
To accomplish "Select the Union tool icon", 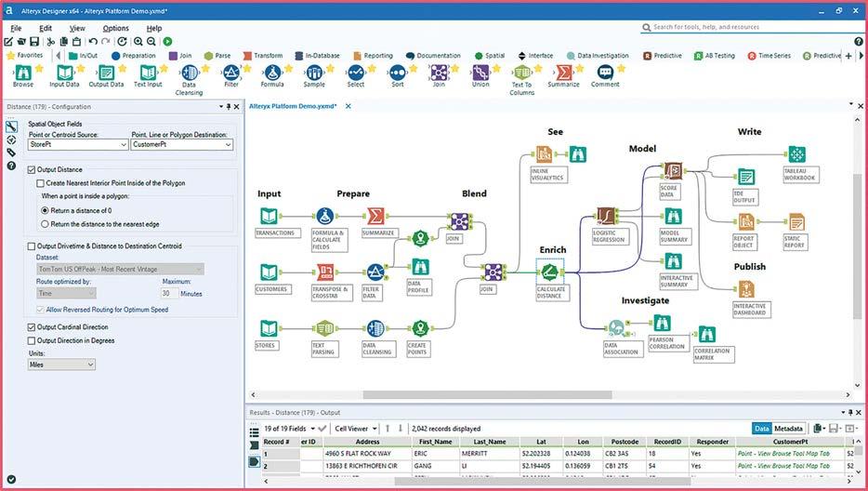I will pos(480,72).
